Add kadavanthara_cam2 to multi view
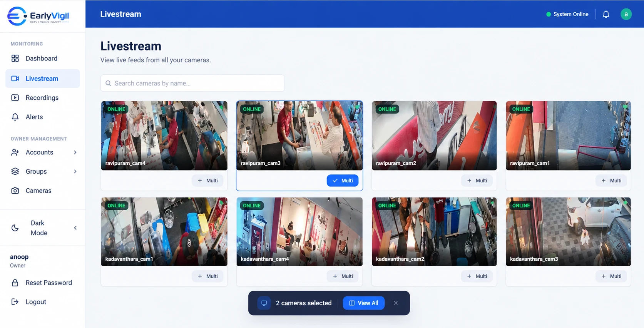 click(x=477, y=276)
